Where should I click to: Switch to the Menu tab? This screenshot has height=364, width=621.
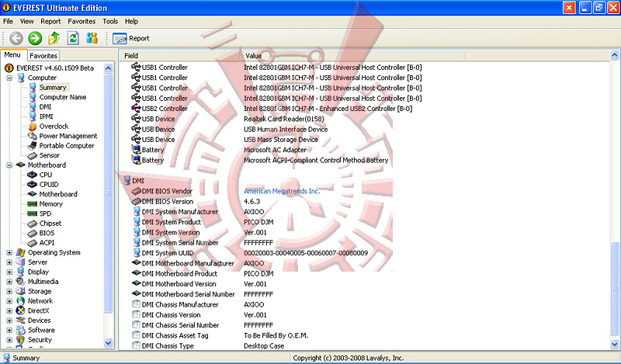coord(12,55)
